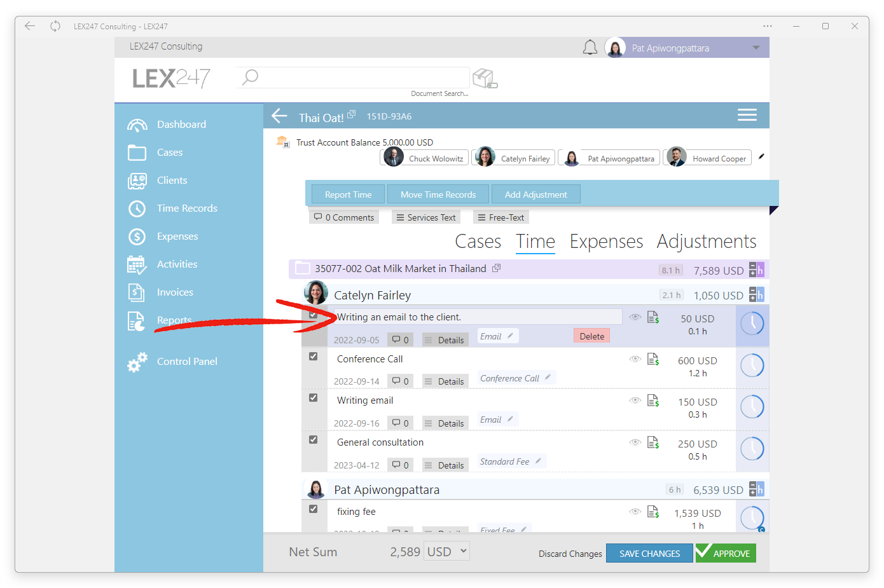Select the Time tab
Viewport: 884px width, 588px height.
point(535,242)
